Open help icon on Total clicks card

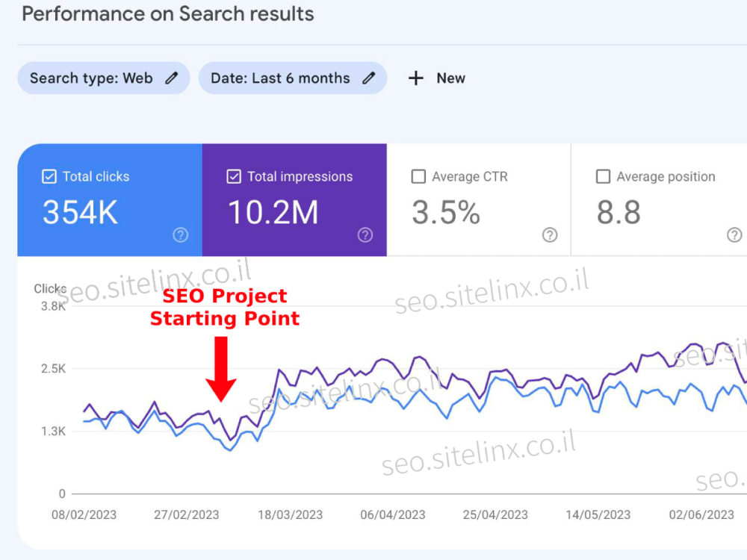click(x=181, y=234)
